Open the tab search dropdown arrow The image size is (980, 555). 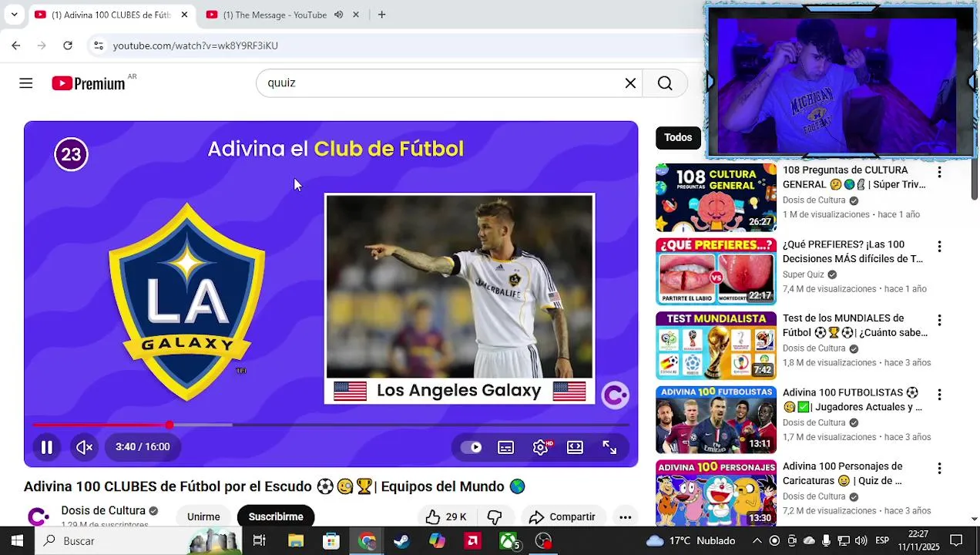(x=14, y=15)
